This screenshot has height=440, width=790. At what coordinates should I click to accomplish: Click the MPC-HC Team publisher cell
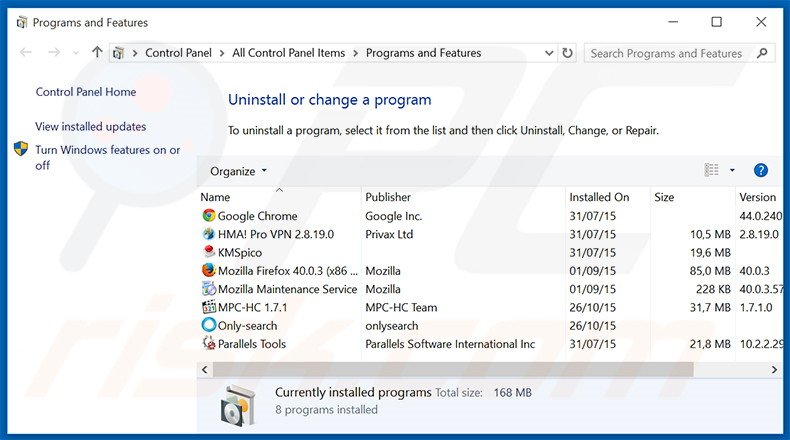401,307
